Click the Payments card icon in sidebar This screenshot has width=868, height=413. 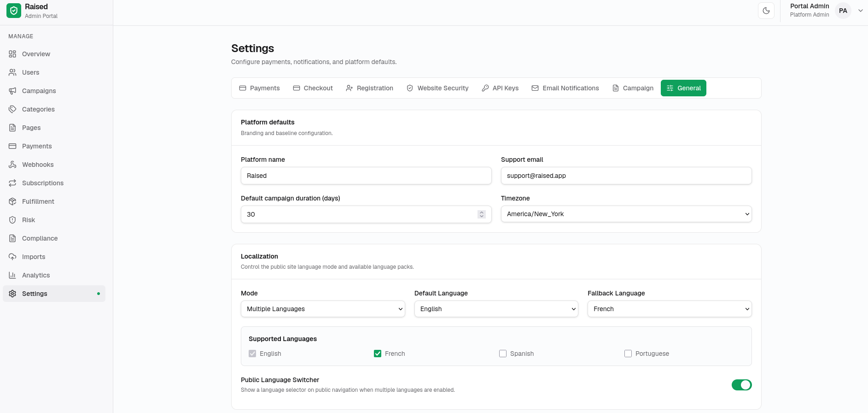(12, 146)
